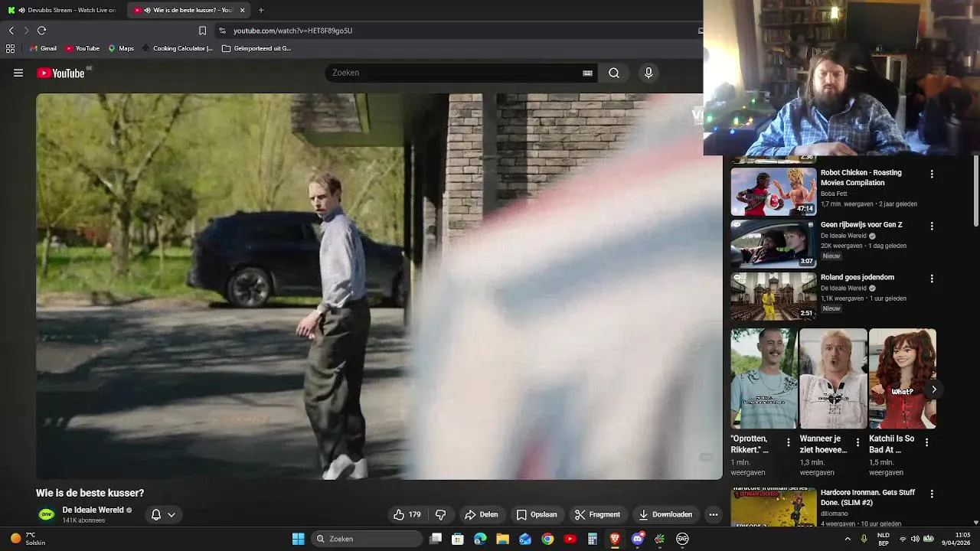Open Google Chrome from taskbar
980x551 pixels.
pyautogui.click(x=547, y=539)
